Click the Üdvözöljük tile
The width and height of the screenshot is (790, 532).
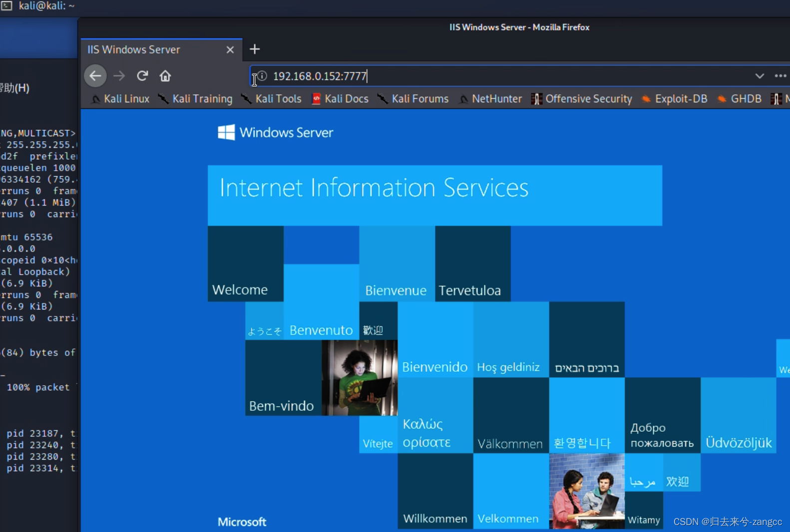tap(739, 415)
